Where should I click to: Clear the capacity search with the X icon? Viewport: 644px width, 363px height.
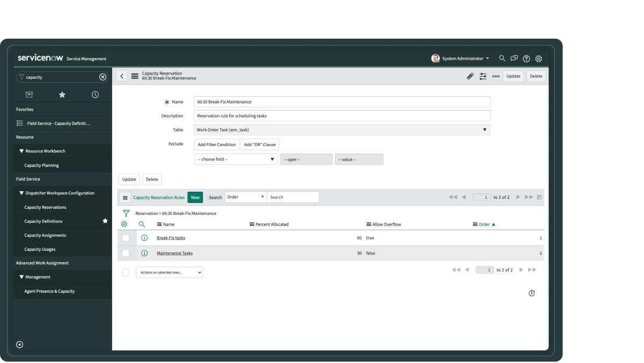tap(103, 77)
